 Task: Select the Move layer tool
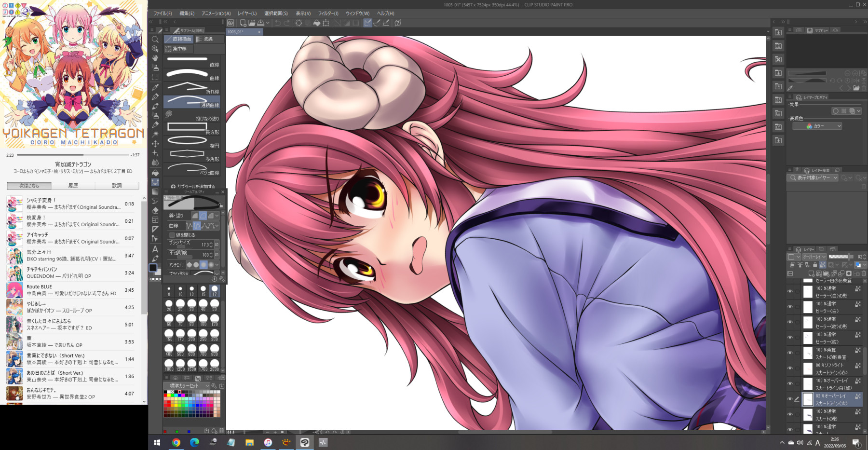pyautogui.click(x=155, y=144)
